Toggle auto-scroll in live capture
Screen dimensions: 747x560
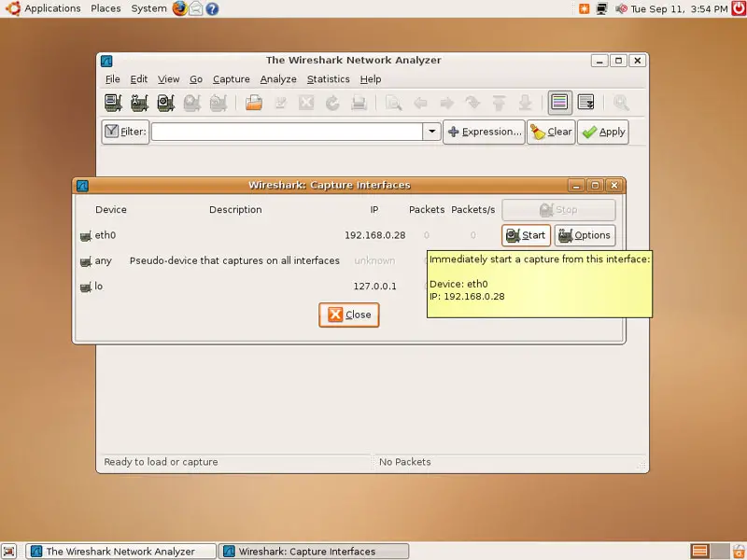586,103
